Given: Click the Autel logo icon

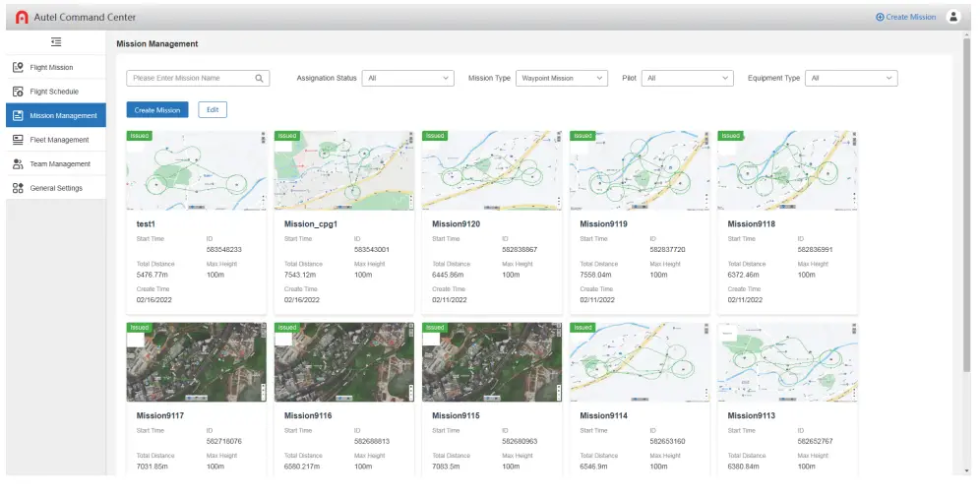Looking at the screenshot, I should click(22, 17).
